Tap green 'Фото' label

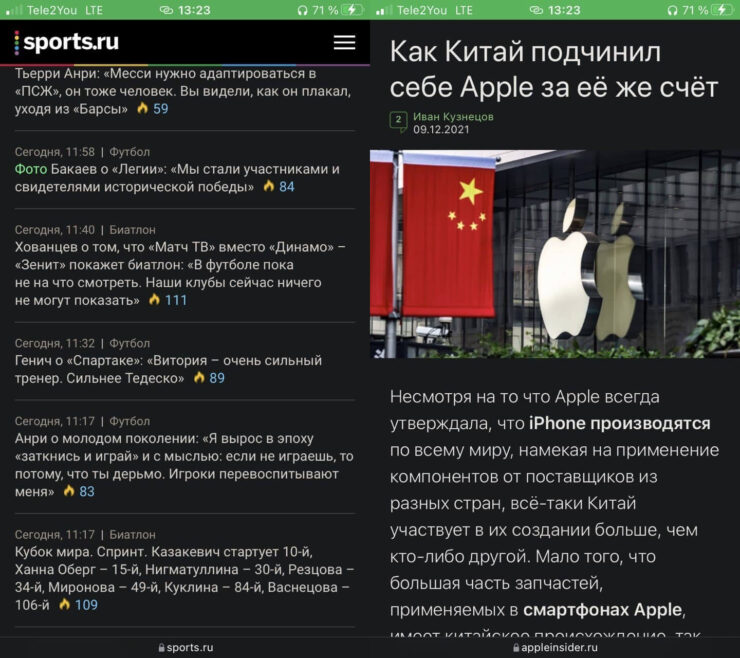pos(31,169)
